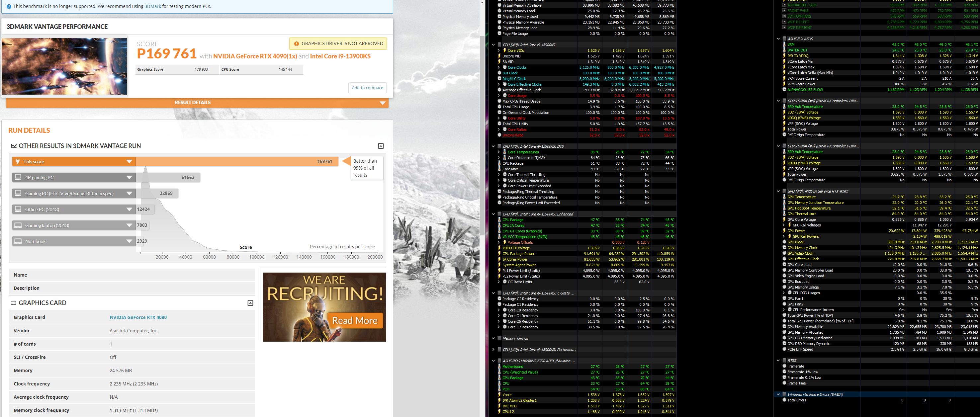980x417 pixels.
Task: Click the card icon beside GRAPHICS CARD heading
Action: [x=14, y=303]
